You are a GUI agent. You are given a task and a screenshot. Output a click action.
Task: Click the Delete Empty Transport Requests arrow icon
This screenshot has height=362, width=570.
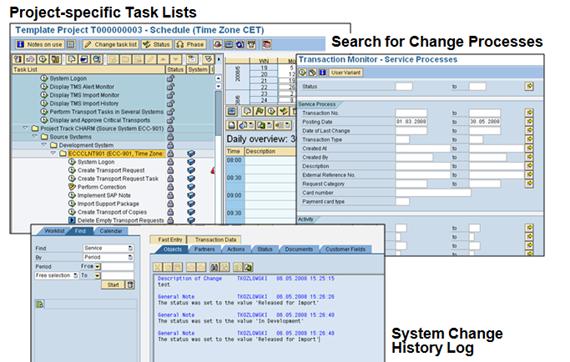tap(72, 220)
